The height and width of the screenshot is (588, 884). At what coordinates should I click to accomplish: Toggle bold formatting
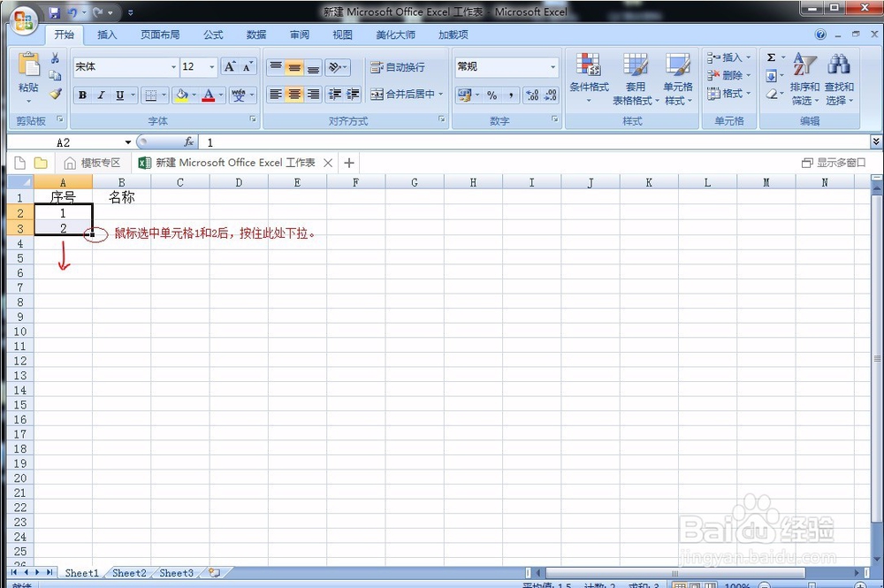[83, 95]
